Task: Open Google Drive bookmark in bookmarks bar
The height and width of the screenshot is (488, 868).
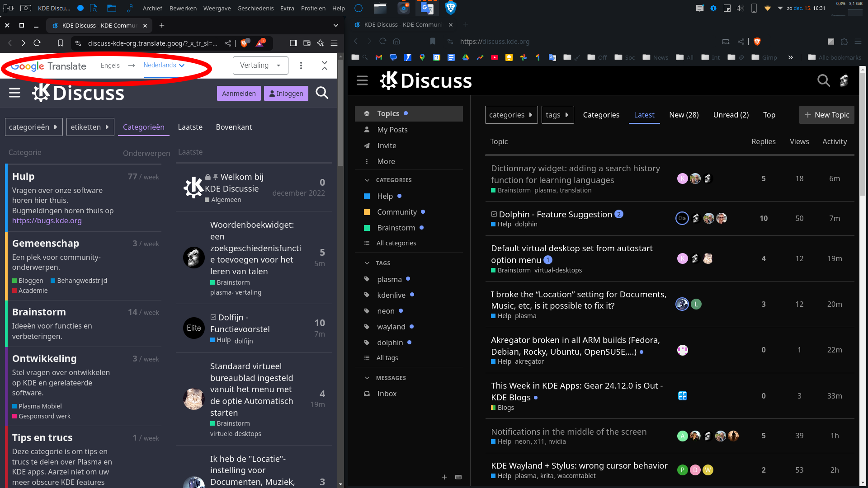Action: [466, 57]
